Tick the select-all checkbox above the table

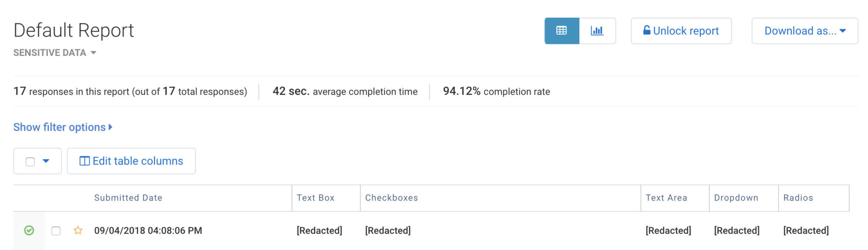30,162
